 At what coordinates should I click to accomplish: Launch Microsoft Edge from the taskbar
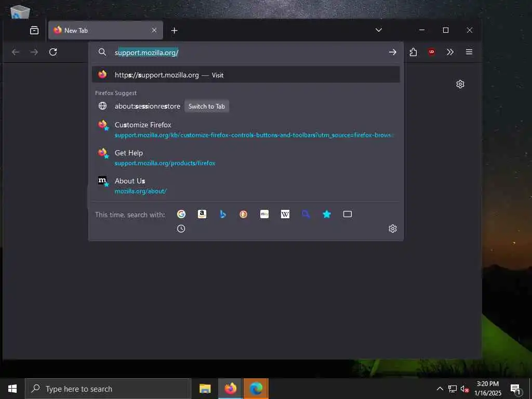[256, 389]
